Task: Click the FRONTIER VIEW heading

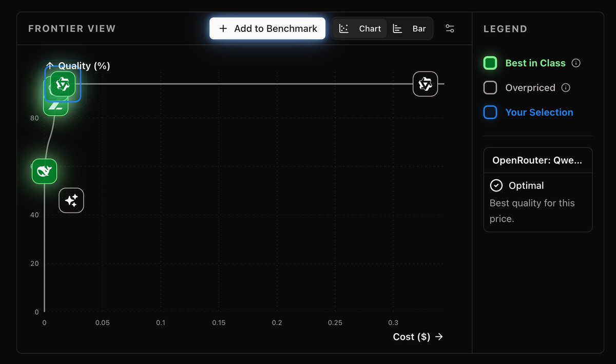Action: tap(72, 29)
